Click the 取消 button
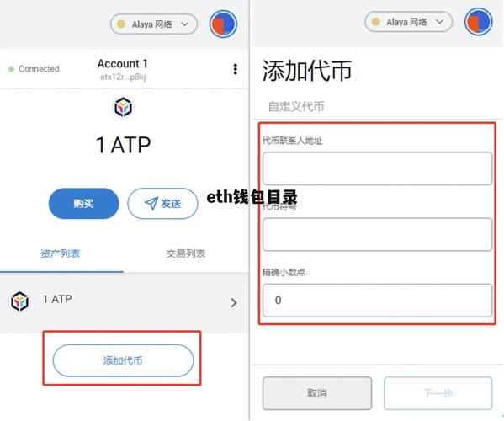This screenshot has height=421, width=504. click(317, 393)
